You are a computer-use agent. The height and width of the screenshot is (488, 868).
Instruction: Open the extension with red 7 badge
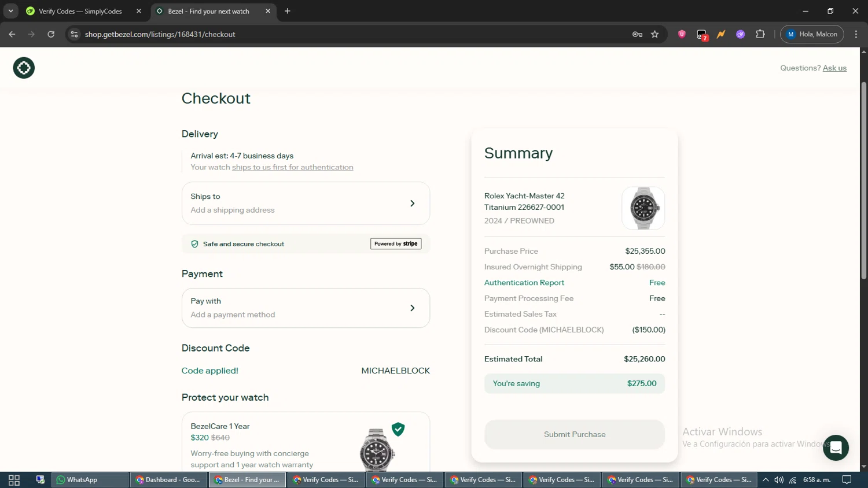pyautogui.click(x=702, y=35)
